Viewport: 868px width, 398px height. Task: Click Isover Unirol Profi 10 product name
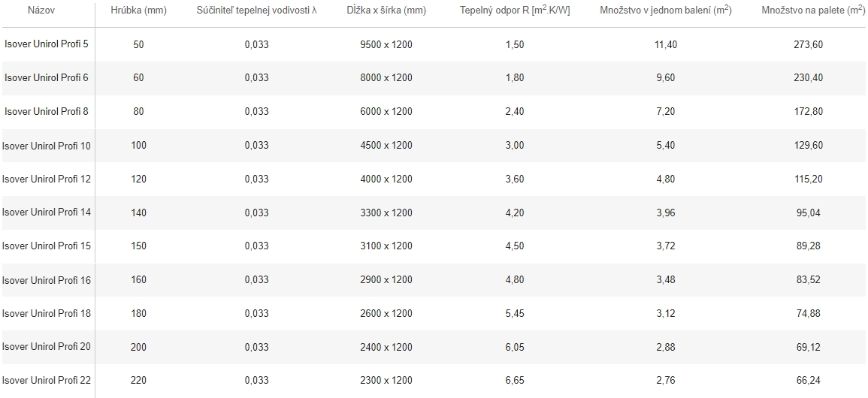point(47,146)
